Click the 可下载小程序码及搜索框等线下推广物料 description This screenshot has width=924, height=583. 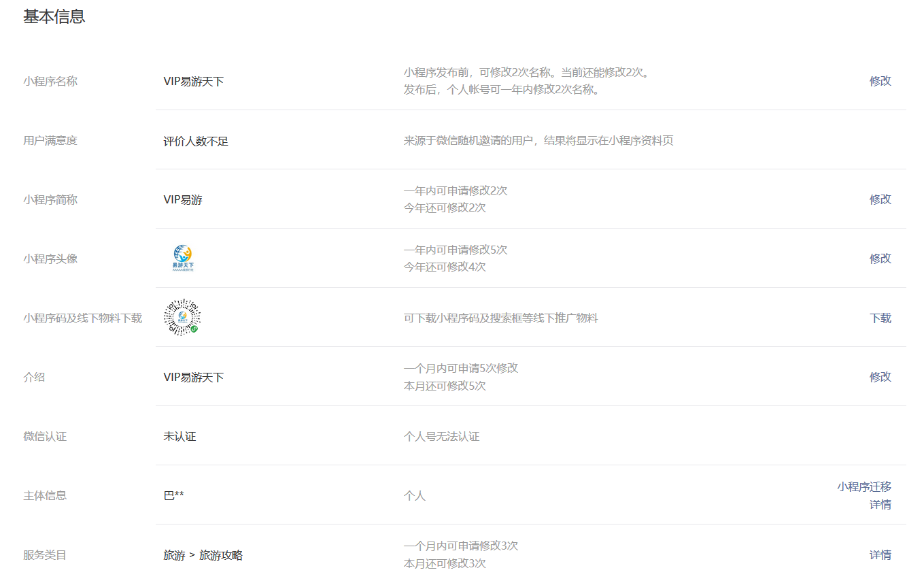[x=501, y=318]
